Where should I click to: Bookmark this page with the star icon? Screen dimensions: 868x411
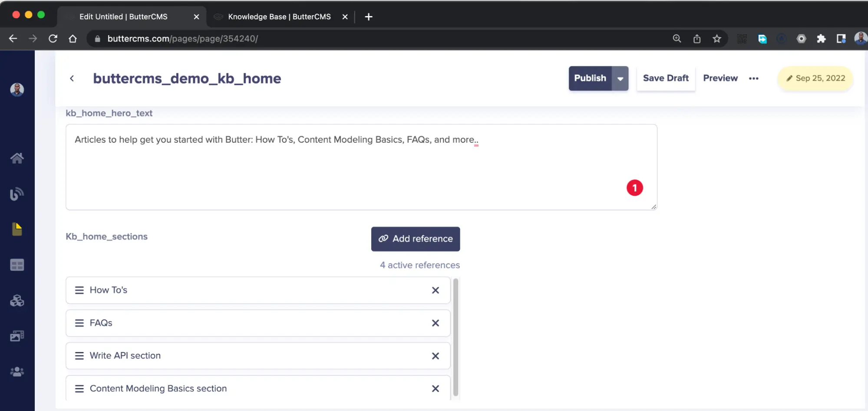coord(717,39)
